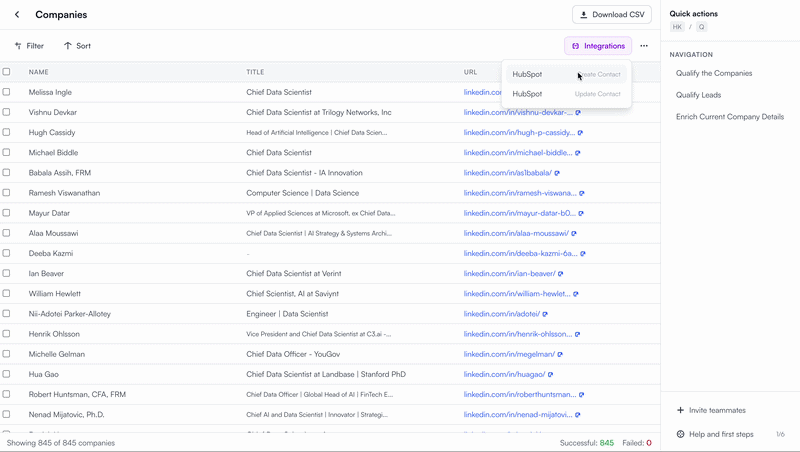Screen dimensions: 800x452
Task: Open Enrich Current Company Details item
Action: click(x=730, y=117)
